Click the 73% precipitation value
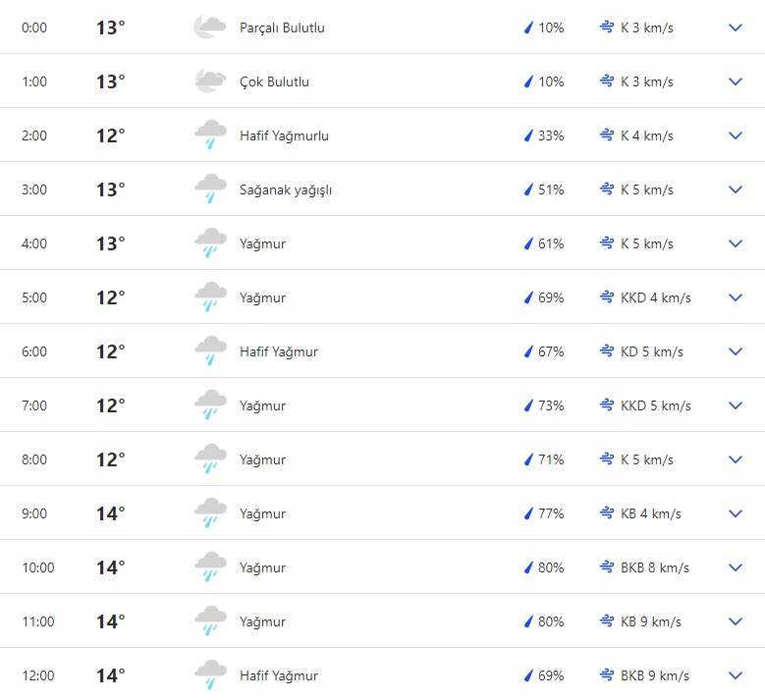This screenshot has height=700, width=765. [x=551, y=405]
